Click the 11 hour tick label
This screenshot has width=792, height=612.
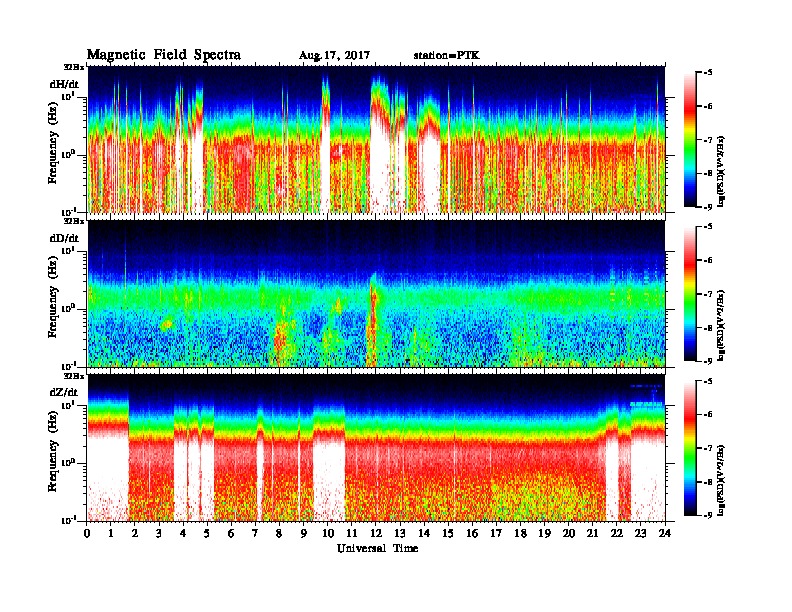(x=352, y=534)
